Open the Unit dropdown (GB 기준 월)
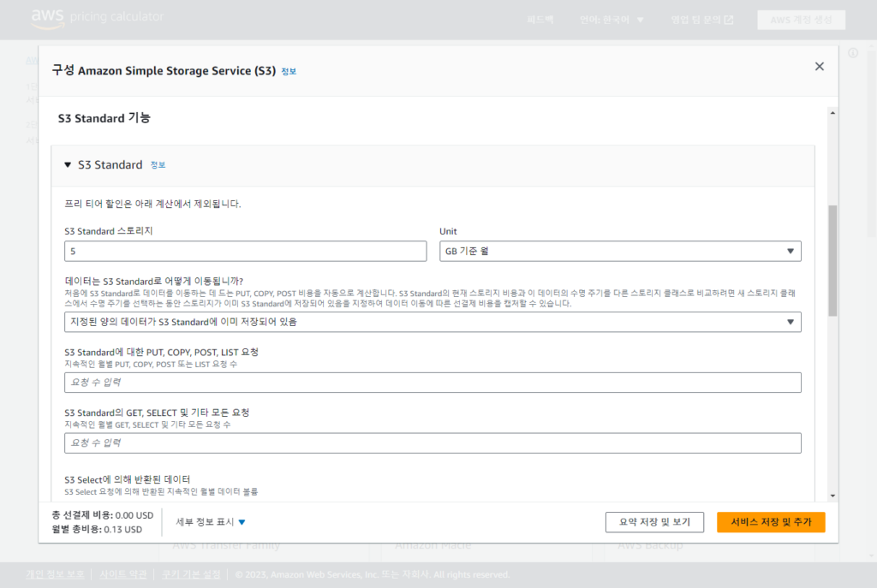The width and height of the screenshot is (877, 588). [620, 252]
